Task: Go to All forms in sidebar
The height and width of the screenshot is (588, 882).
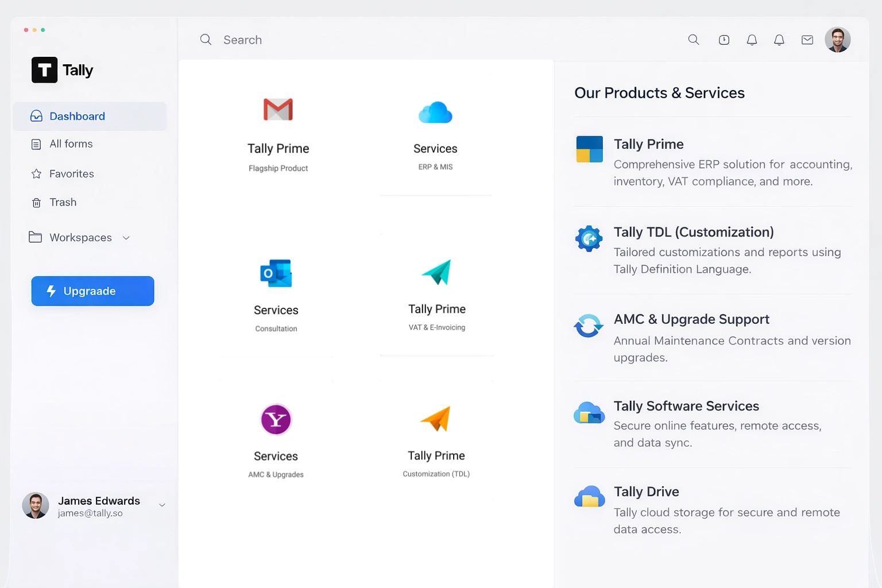Action: pos(71,144)
